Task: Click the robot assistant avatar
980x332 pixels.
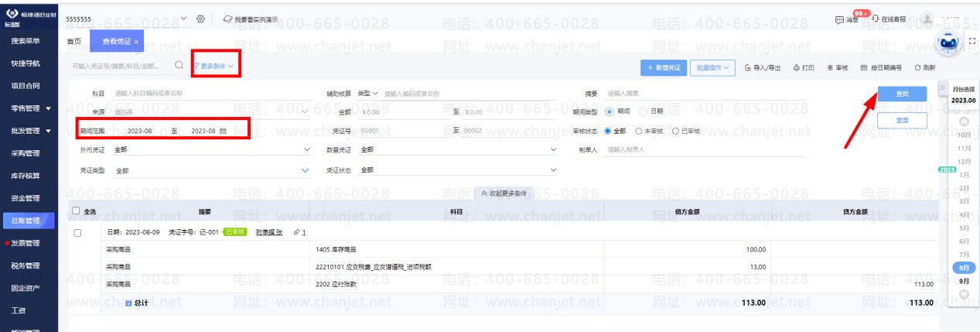Action: (950, 43)
